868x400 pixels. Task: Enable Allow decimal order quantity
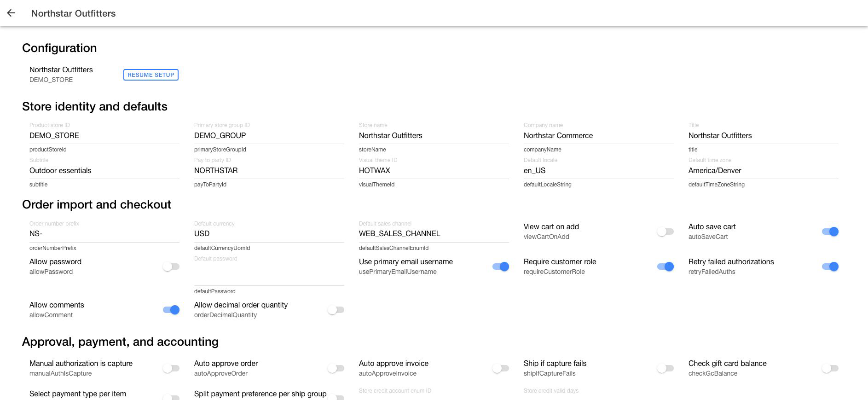point(336,310)
